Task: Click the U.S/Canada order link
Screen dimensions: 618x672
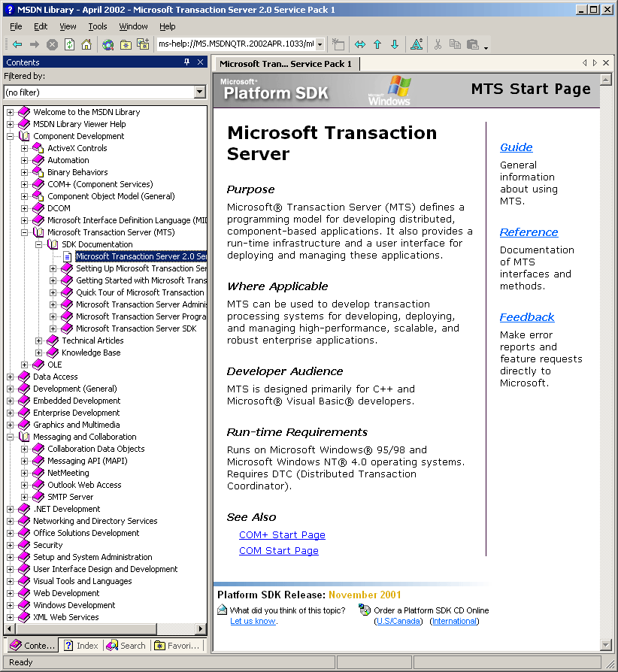Action: tap(398, 621)
